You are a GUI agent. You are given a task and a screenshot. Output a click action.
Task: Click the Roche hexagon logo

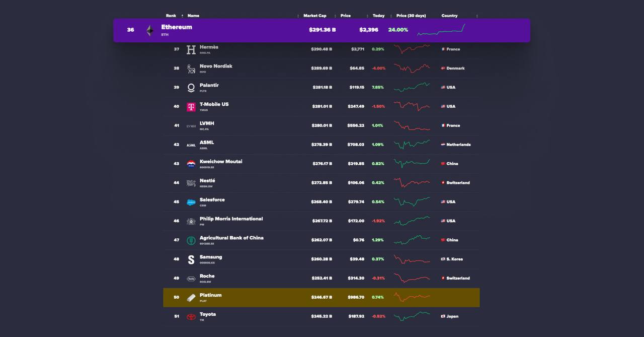pyautogui.click(x=191, y=279)
